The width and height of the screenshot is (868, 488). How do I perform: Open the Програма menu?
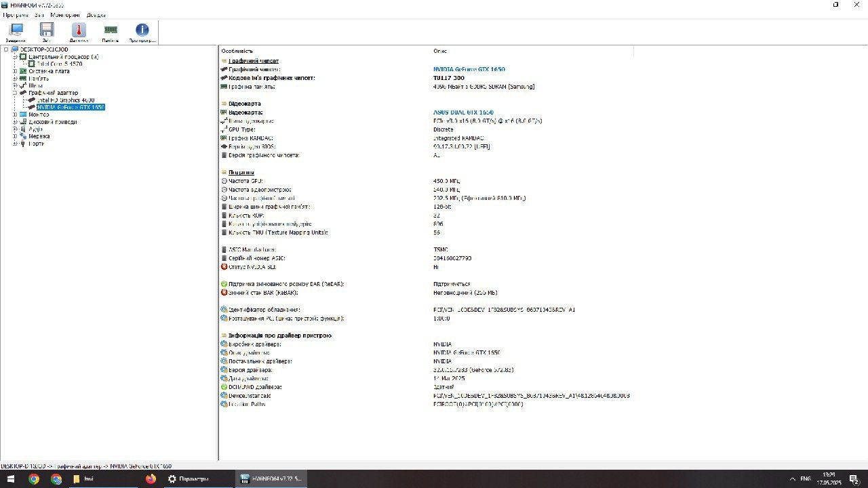pyautogui.click(x=16, y=15)
